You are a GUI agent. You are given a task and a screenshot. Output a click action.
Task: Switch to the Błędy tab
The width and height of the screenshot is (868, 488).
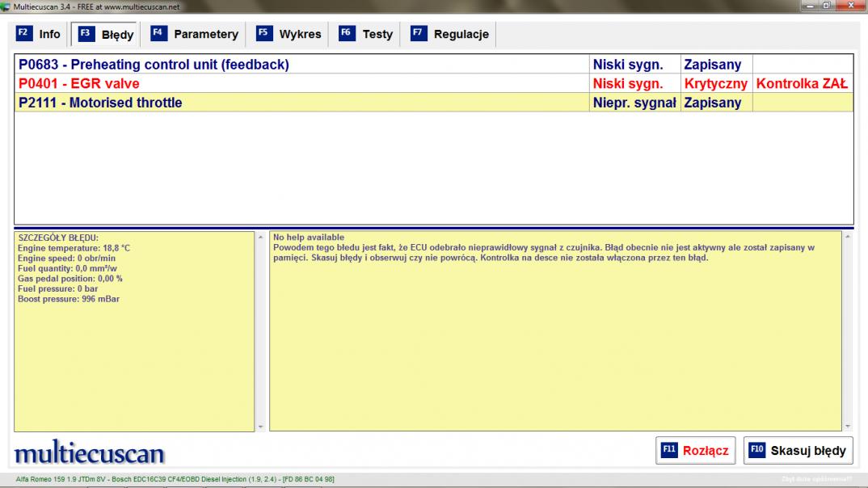point(105,34)
